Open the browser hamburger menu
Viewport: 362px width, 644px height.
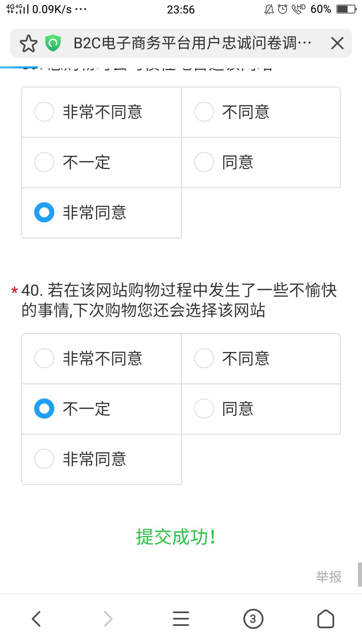[x=181, y=619]
